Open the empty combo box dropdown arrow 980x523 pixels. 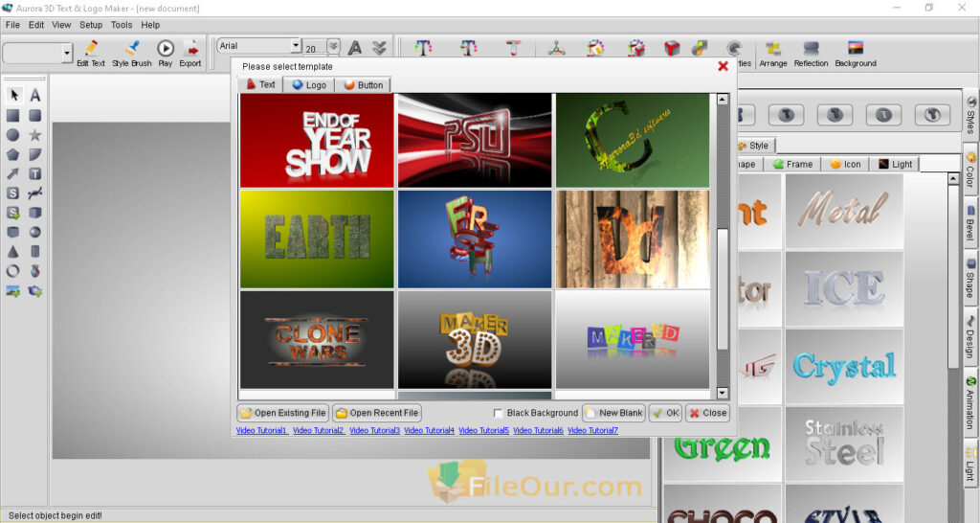[x=67, y=54]
